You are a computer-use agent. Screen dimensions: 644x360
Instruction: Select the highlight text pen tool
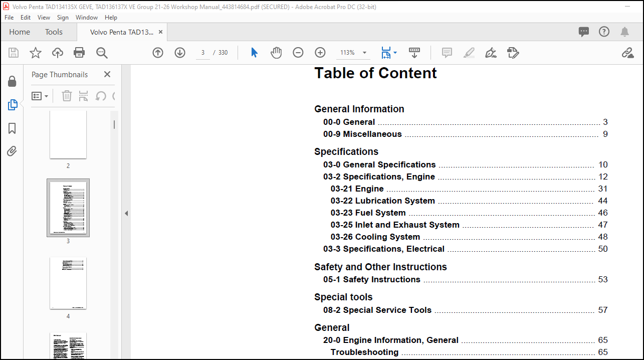[469, 53]
